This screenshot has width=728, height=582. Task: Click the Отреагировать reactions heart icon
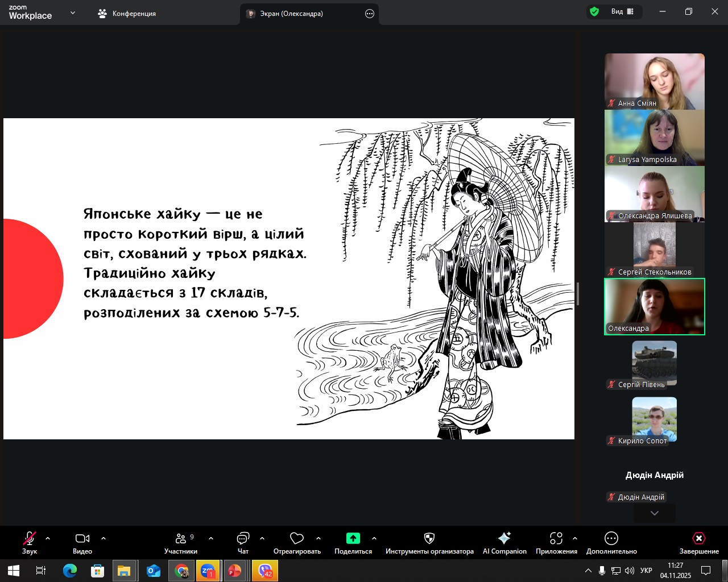coord(297,539)
